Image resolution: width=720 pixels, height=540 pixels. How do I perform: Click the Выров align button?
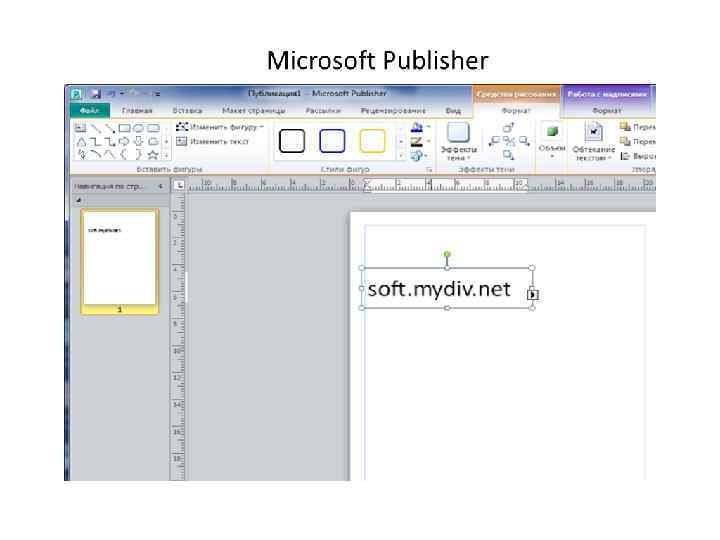tap(637, 156)
